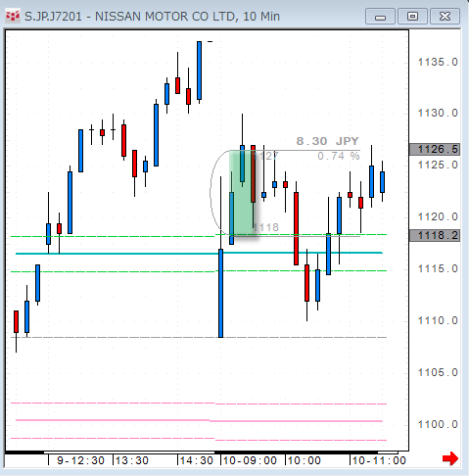Click the 1100.0 price axis label
This screenshot has height=476, width=469.
click(438, 424)
